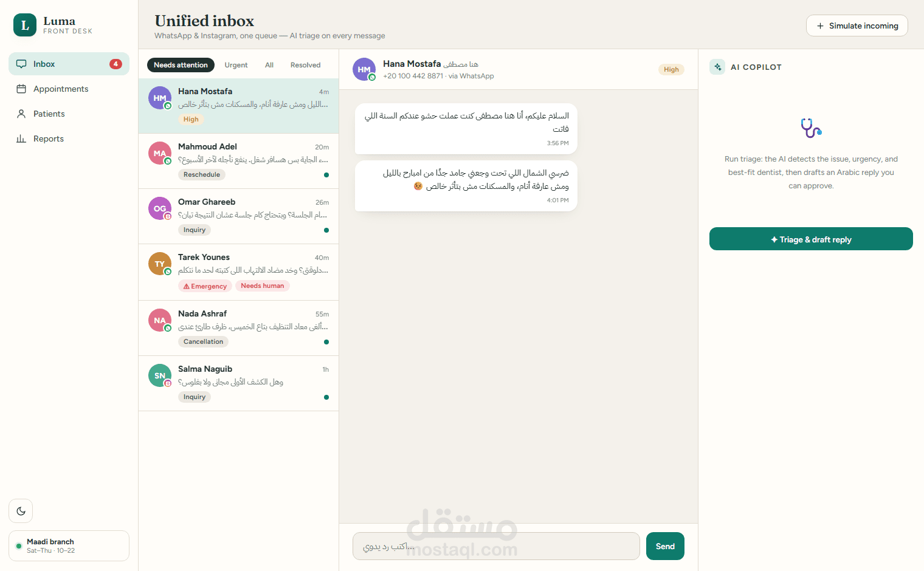Viewport: 924px width, 571px height.
Task: Open the Reports section
Action: click(x=69, y=138)
